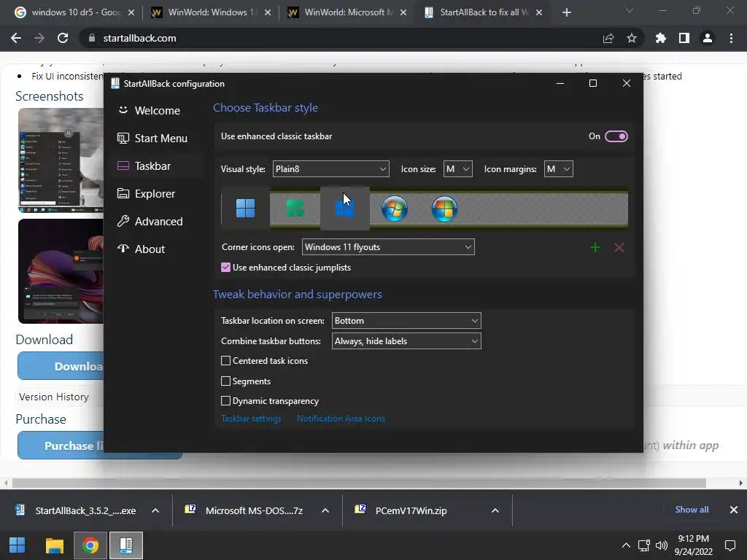Select the Vista orb start button style
This screenshot has width=747, height=560.
click(444, 209)
